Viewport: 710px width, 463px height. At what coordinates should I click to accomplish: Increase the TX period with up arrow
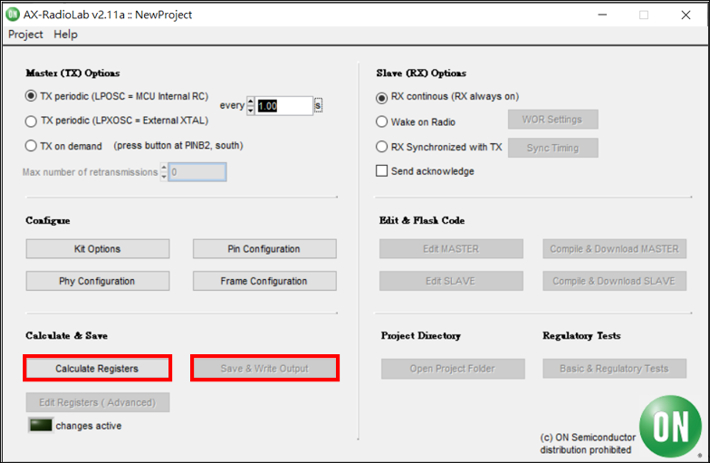250,101
